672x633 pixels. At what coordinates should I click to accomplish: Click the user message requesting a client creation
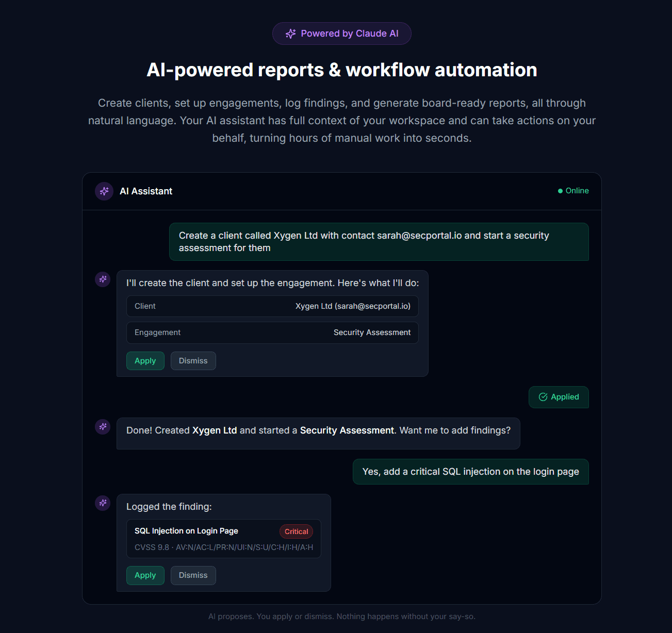point(379,242)
